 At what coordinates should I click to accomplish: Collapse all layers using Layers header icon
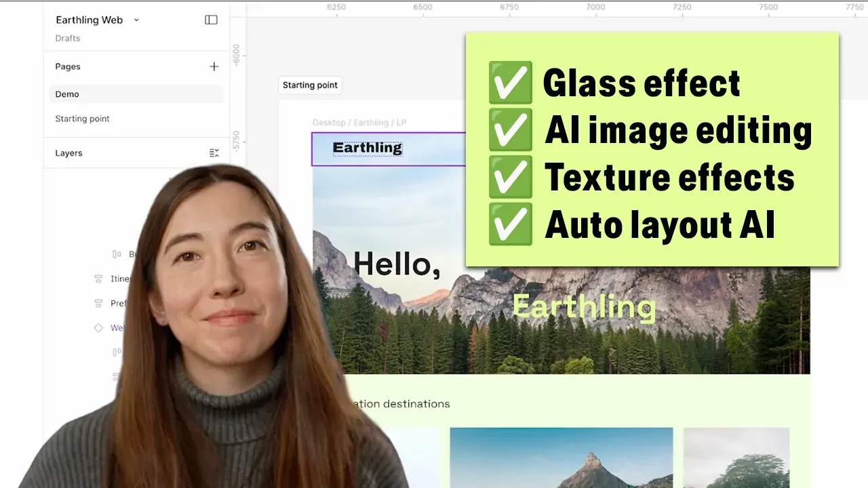214,153
